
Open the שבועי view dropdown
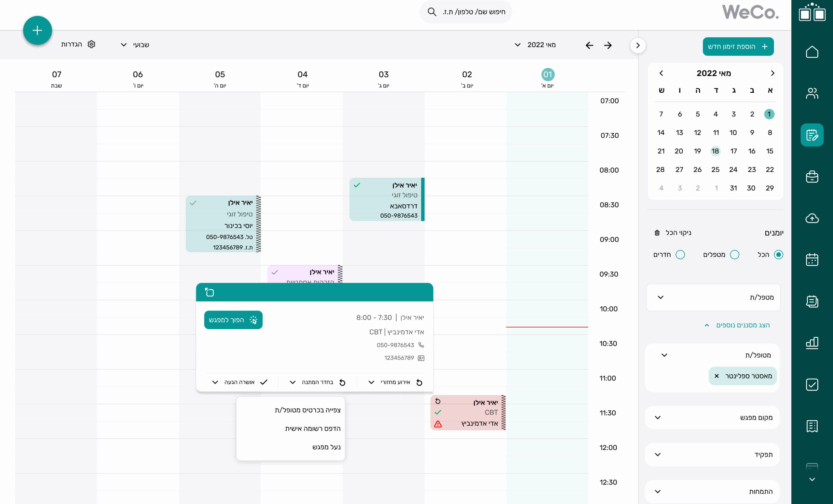click(135, 45)
